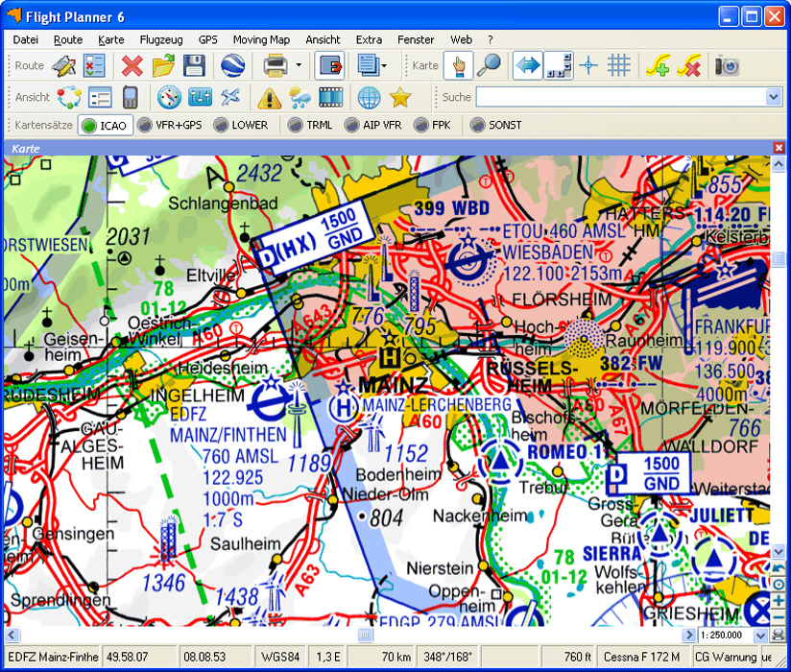Click the crosshair center icon

tap(588, 65)
